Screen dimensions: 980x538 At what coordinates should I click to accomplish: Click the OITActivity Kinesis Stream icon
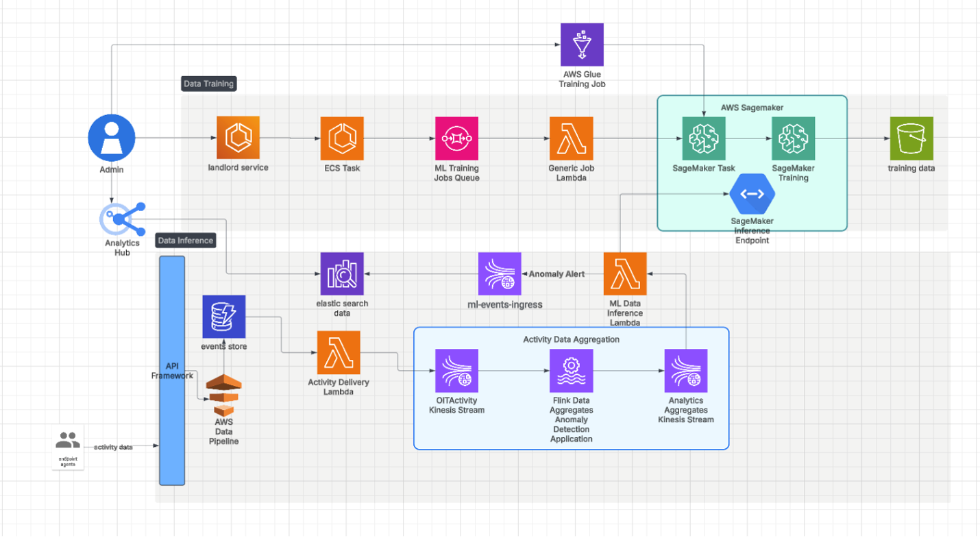(x=457, y=370)
